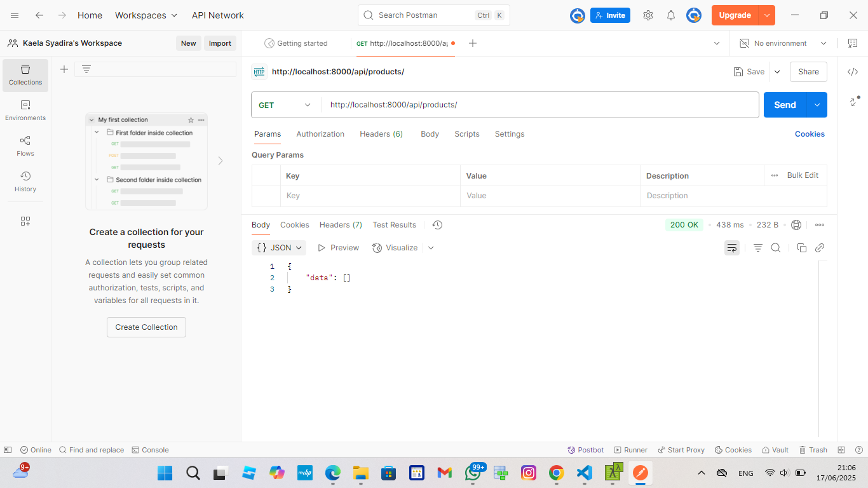868x488 pixels.
Task: Copy the response body to clipboard
Action: [801, 248]
